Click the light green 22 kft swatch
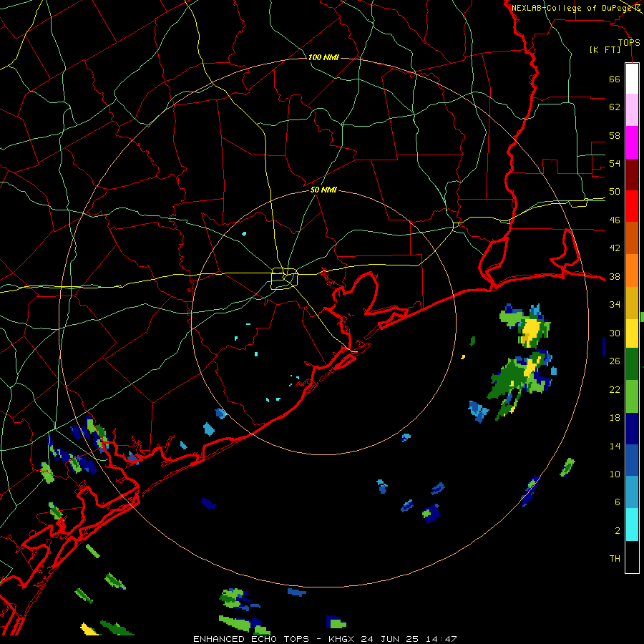 coord(632,396)
